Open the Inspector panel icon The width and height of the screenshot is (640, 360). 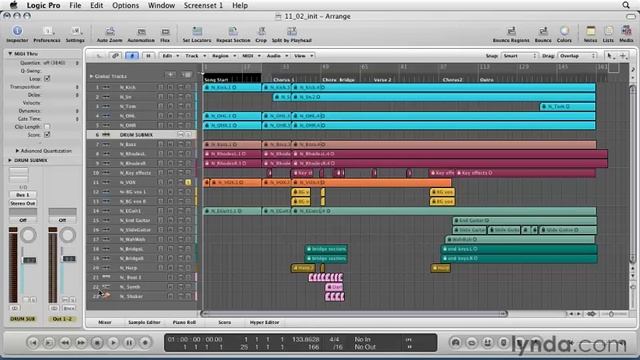[x=17, y=31]
